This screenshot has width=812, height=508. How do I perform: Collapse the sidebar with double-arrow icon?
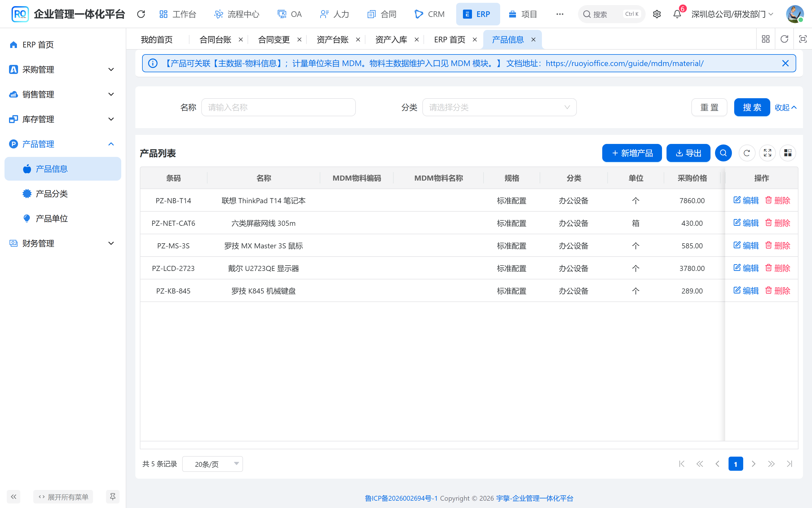(14, 497)
